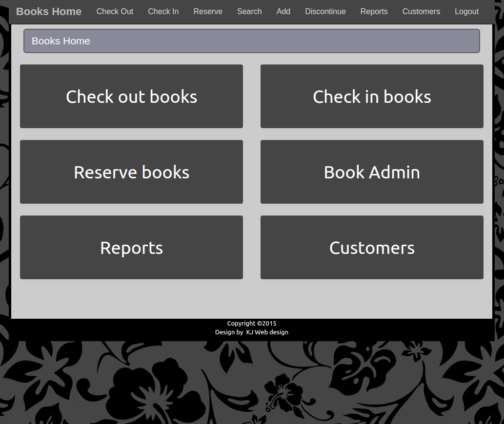Open Discontinue from the top navigation
504x424 pixels.
pyautogui.click(x=325, y=12)
